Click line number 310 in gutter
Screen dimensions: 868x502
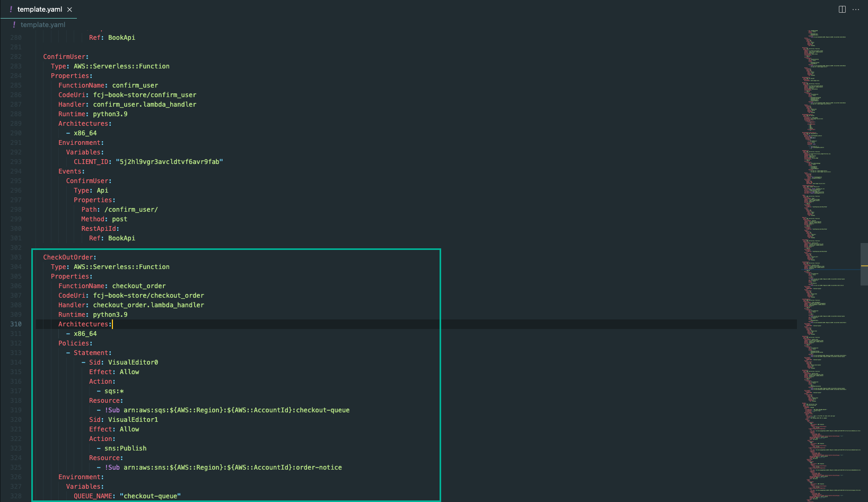pyautogui.click(x=16, y=324)
